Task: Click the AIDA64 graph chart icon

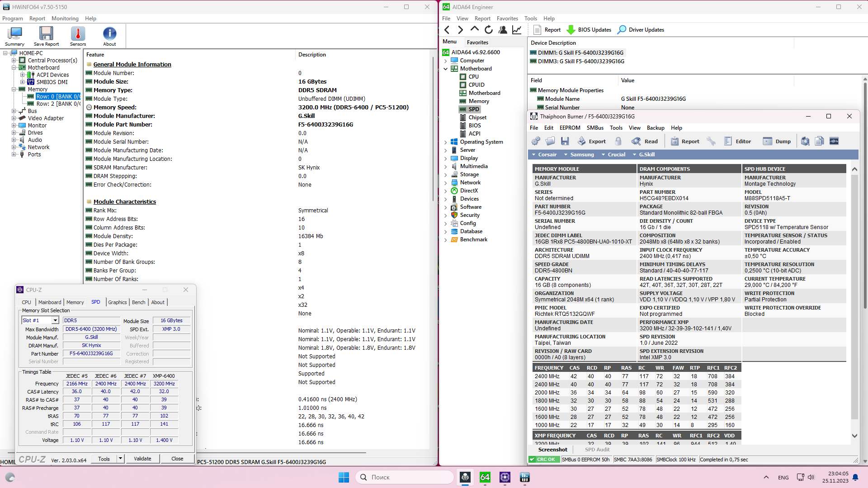Action: click(x=517, y=30)
